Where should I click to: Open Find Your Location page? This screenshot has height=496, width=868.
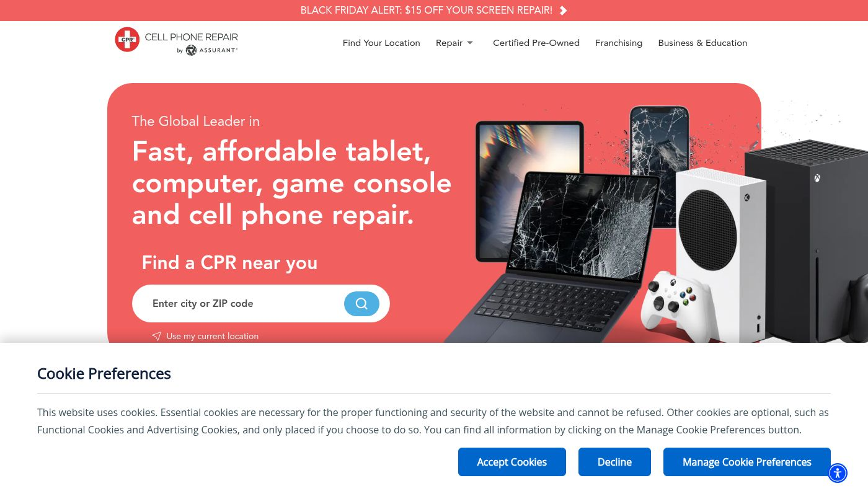point(381,43)
